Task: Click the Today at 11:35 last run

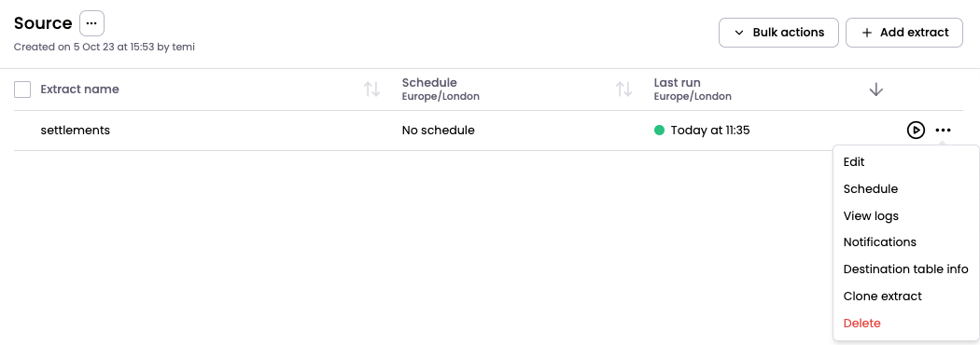Action: (710, 131)
